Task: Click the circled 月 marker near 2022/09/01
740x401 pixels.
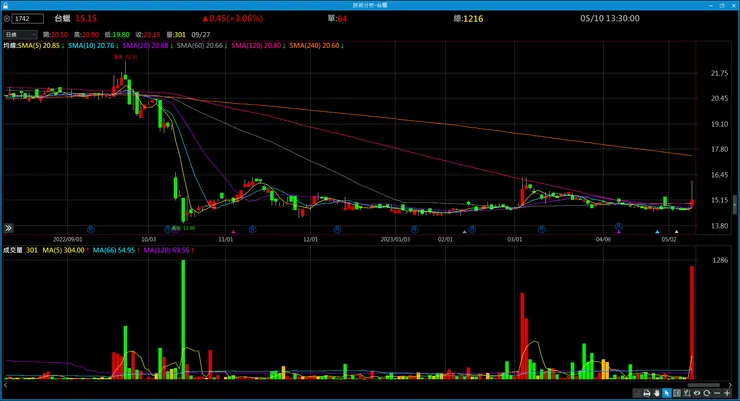Action: (x=91, y=229)
